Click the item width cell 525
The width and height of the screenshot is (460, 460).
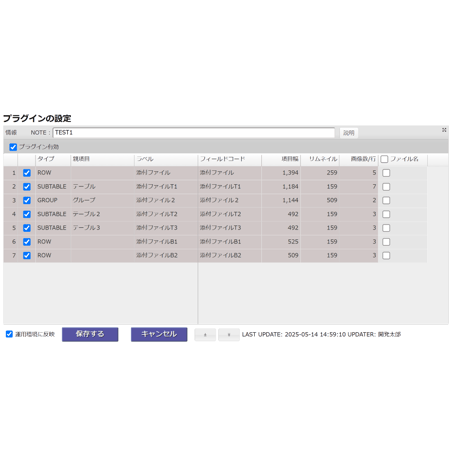point(281,242)
